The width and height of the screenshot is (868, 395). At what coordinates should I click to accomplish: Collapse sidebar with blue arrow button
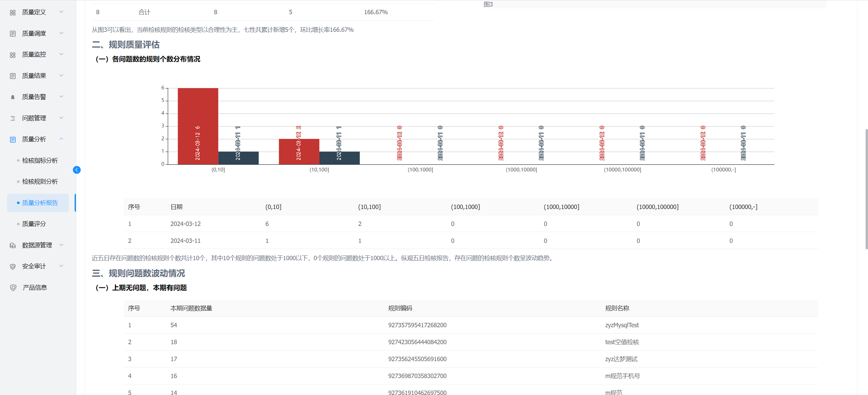pos(77,170)
